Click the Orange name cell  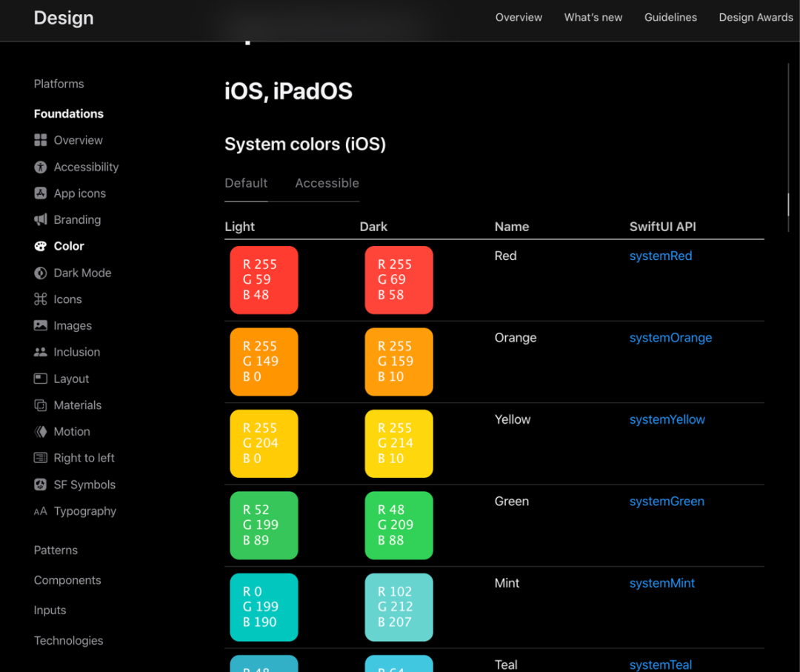[x=516, y=338]
